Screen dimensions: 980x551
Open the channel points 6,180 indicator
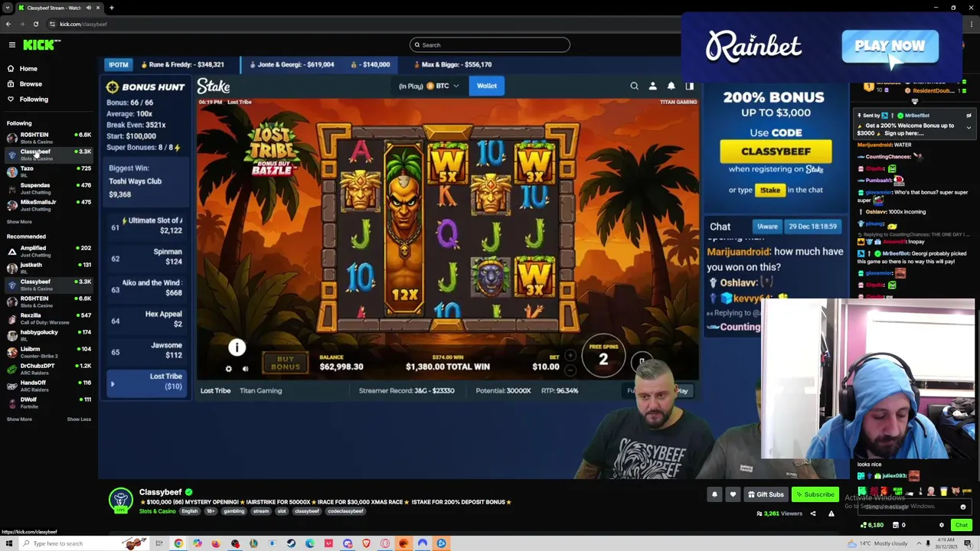[x=872, y=525]
